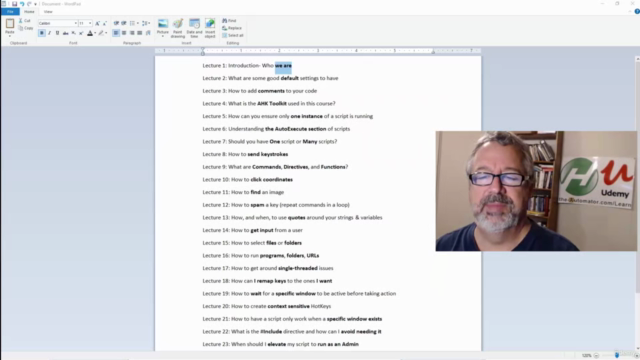Open the File menu tab
Screen dimensions: 640x360
coord(10,12)
